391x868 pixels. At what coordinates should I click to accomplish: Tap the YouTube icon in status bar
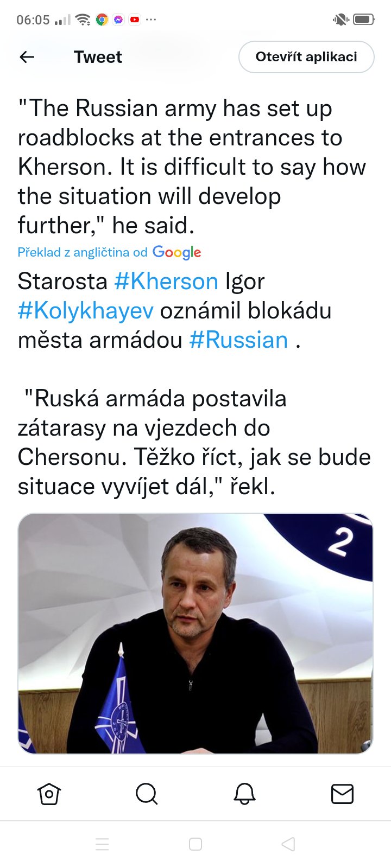click(x=135, y=20)
